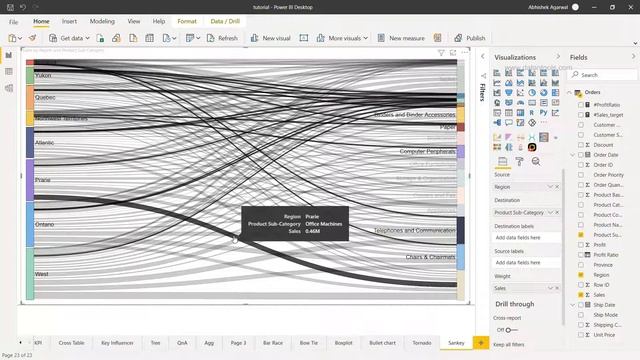The width and height of the screenshot is (640, 360).
Task: Check the Order ID field checkbox
Action: [581, 165]
